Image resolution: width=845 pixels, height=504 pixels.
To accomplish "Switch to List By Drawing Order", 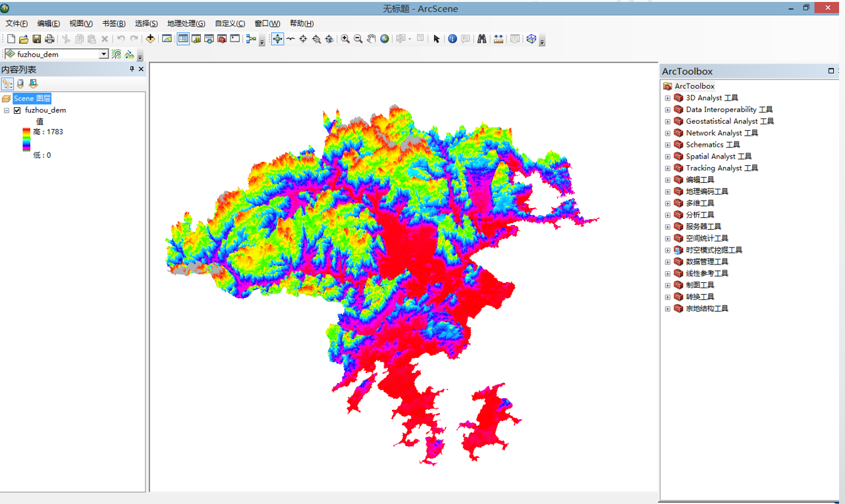I will coord(7,84).
